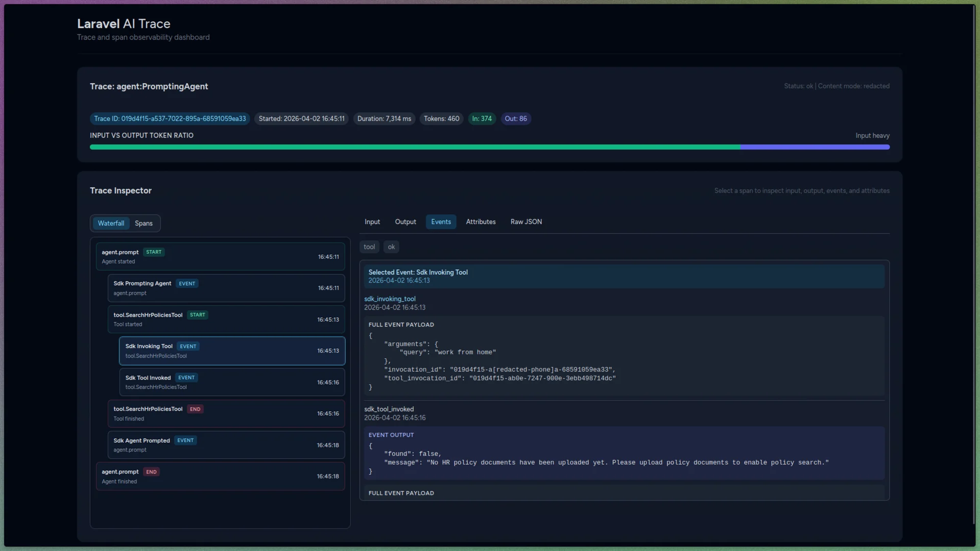This screenshot has height=551, width=980.
Task: Click the "found": false output line
Action: pos(413,454)
